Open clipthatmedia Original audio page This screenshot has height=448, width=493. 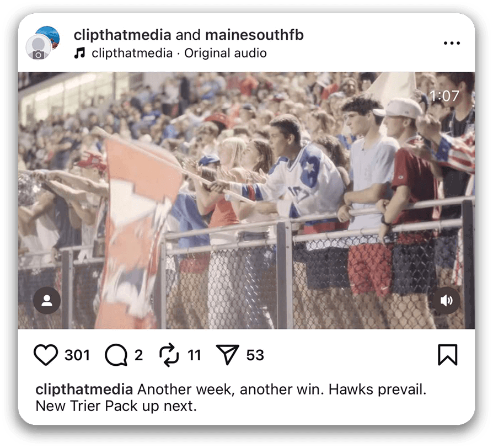(x=179, y=53)
